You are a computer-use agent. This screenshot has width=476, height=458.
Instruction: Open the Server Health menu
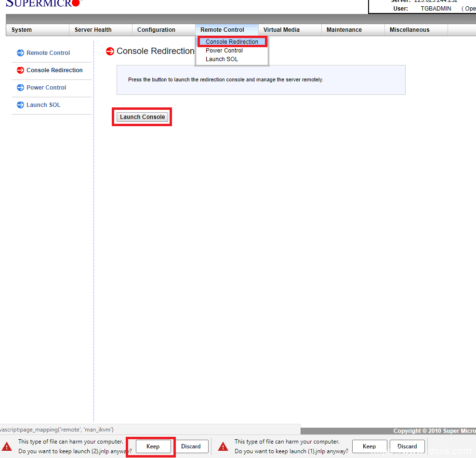tap(93, 30)
